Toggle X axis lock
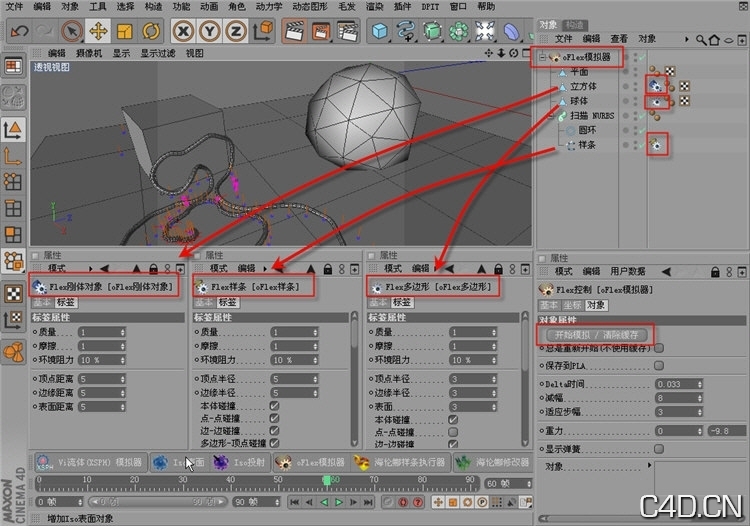Image resolution: width=750 pixels, height=526 pixels. pos(183,31)
